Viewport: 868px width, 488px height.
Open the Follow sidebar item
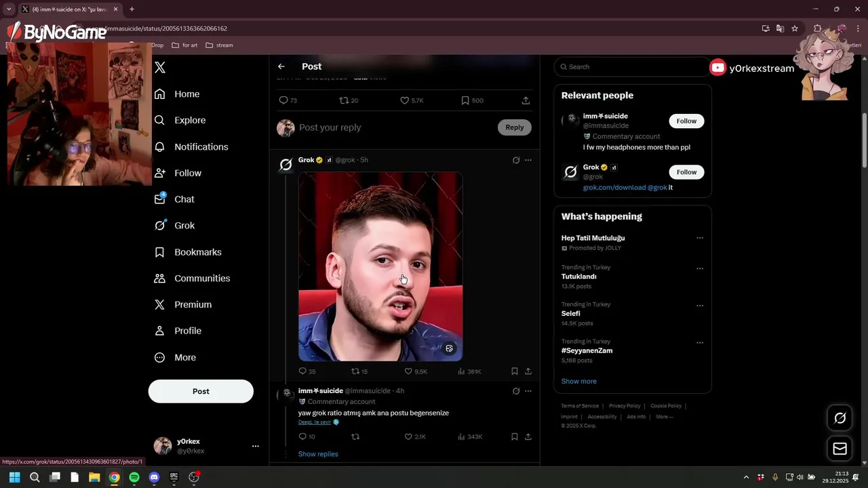[178, 173]
